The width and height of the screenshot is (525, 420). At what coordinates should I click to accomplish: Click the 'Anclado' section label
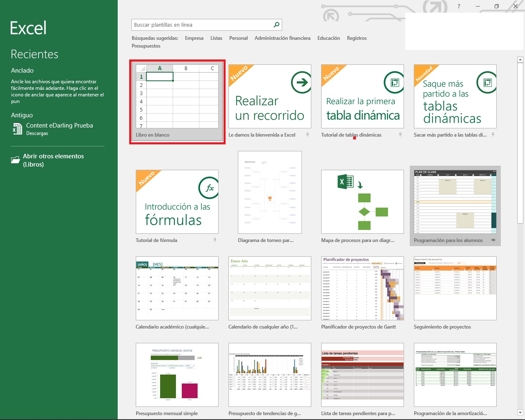pos(22,71)
